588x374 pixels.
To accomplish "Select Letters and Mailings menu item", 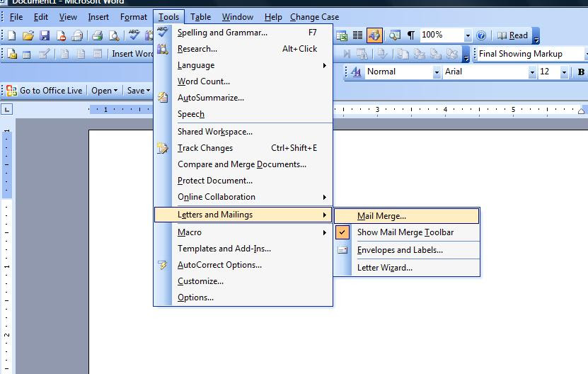I will pos(243,215).
